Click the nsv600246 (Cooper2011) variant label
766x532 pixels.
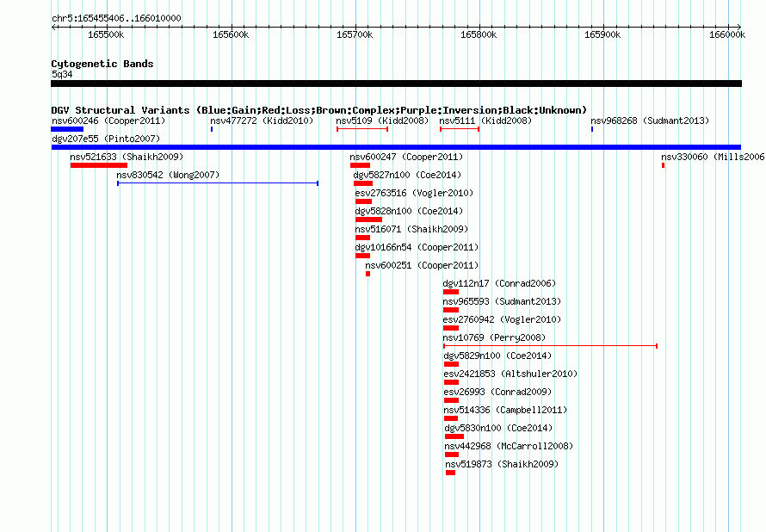point(108,121)
